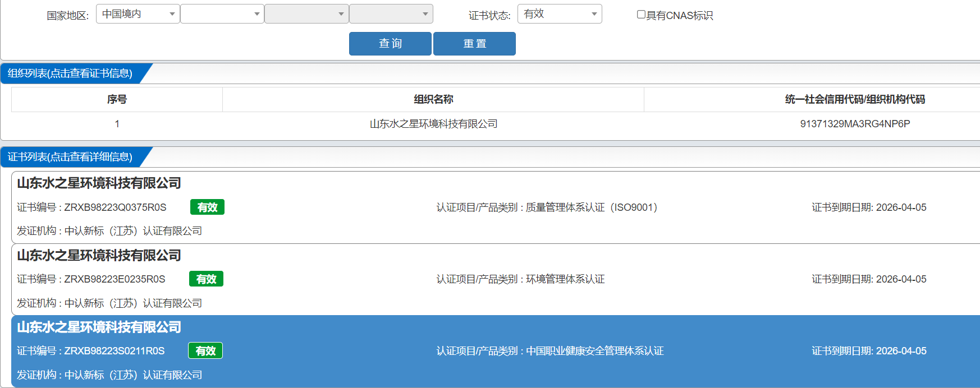Click the 统一社会信用代码/组织机构代码 column header
Viewport: 980px width, 388px height.
tap(855, 99)
